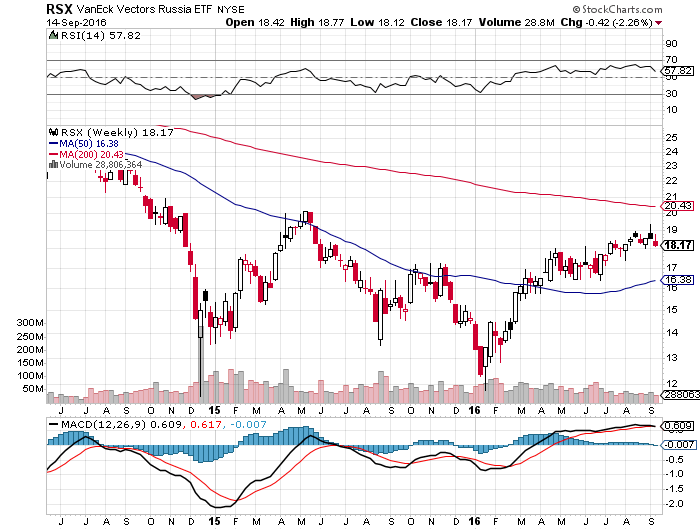Image resolution: width=700 pixels, height=530 pixels.
Task: Click the 15 year marker under price chart
Action: pyautogui.click(x=214, y=410)
